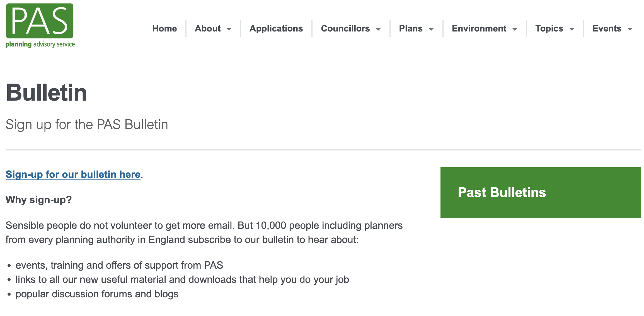
Task: Click the Plans menu label
Action: (x=411, y=28)
